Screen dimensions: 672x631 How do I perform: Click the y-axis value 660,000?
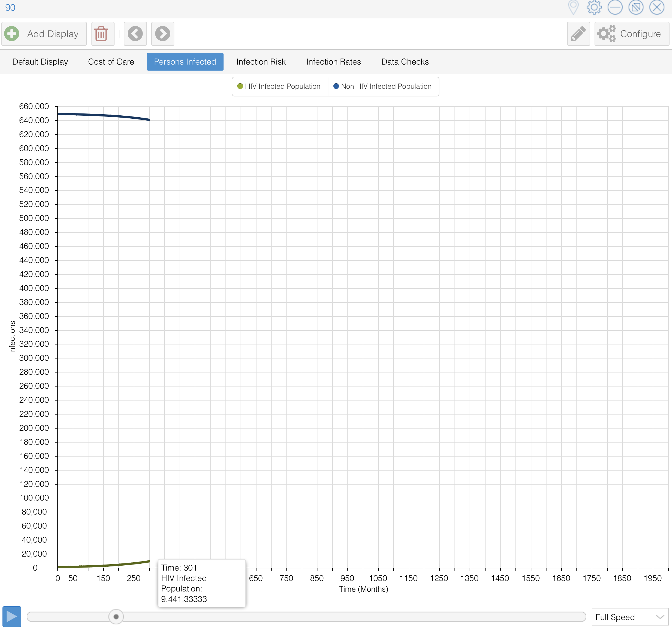point(34,107)
